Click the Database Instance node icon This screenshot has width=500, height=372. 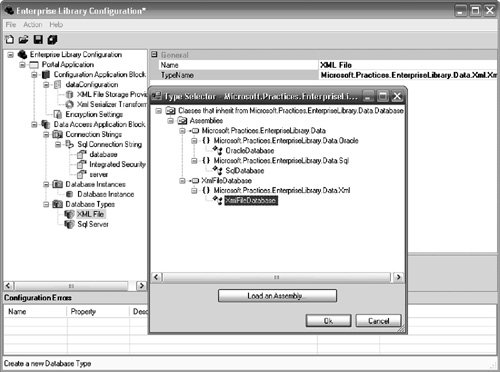[69, 194]
